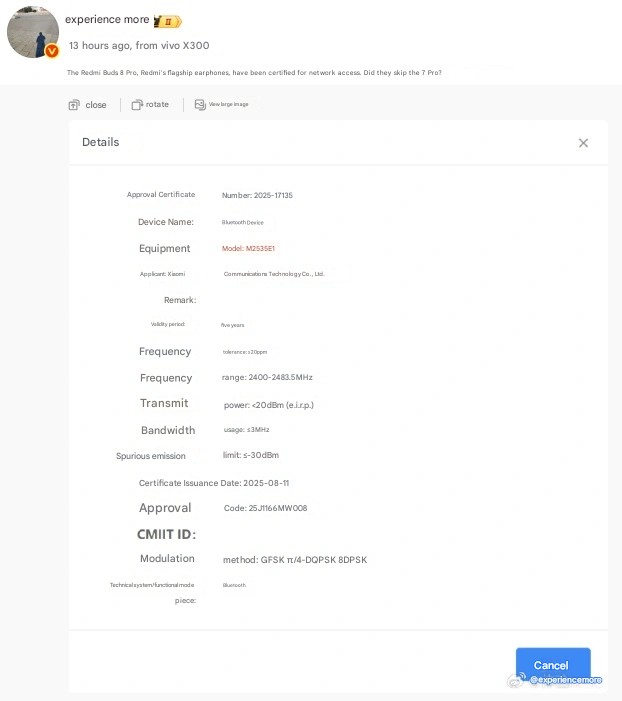This screenshot has width=622, height=701.
Task: Click the @experiencemore watermark text
Action: [x=566, y=680]
